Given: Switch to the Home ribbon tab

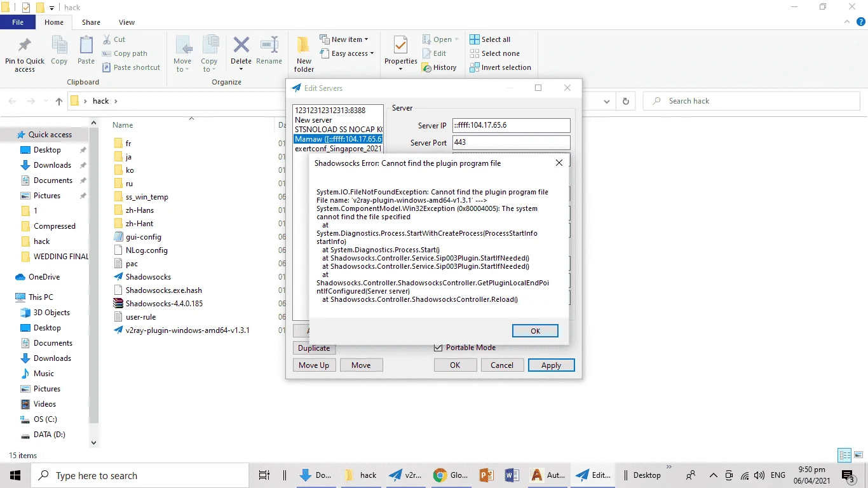Looking at the screenshot, I should tap(54, 22).
